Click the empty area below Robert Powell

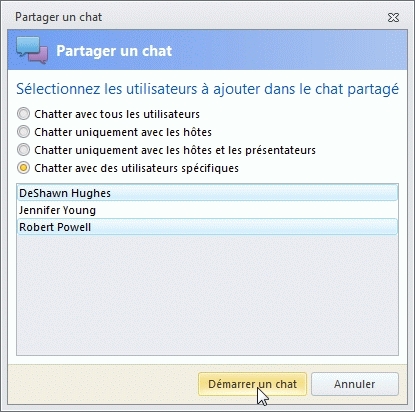tap(207, 295)
